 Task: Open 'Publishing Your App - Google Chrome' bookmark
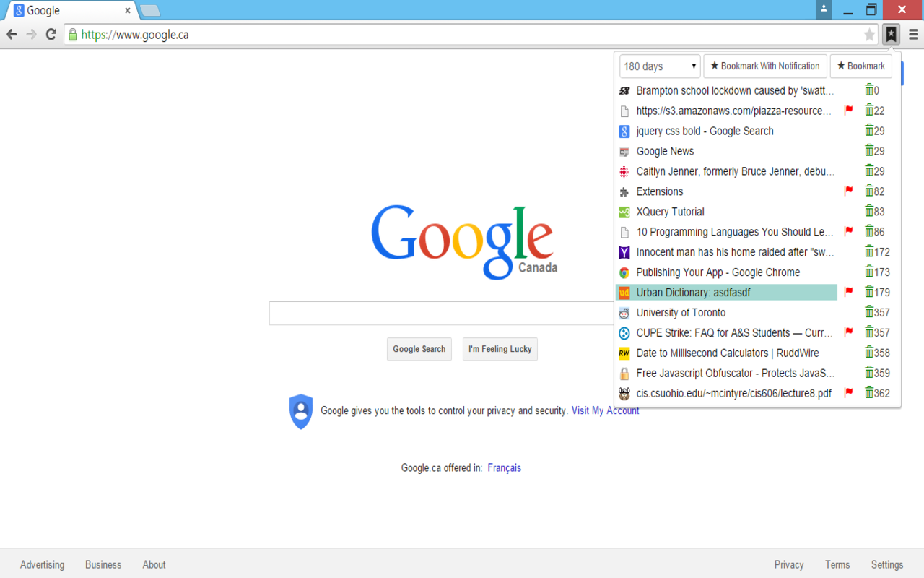click(x=718, y=272)
